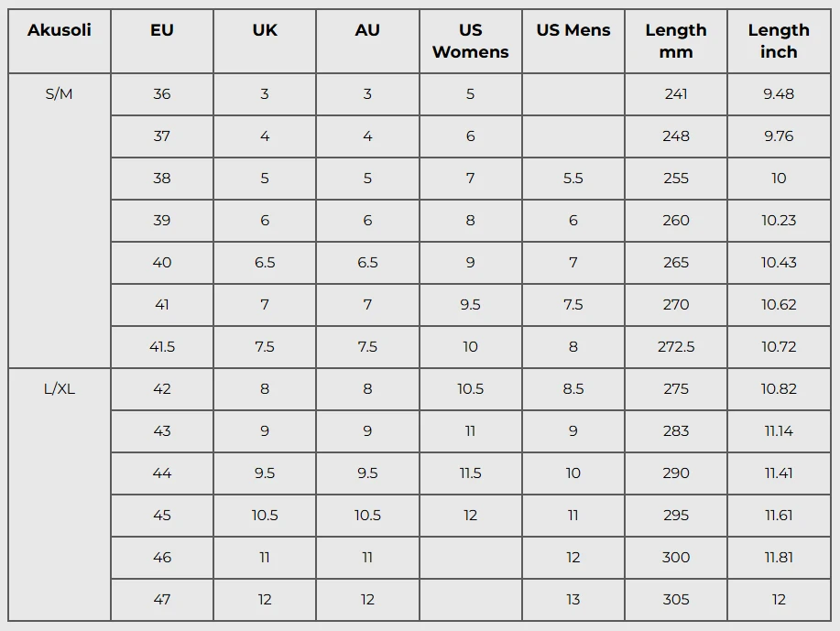Click the UK column header
Viewport: 840px width, 631px height.
click(x=265, y=30)
